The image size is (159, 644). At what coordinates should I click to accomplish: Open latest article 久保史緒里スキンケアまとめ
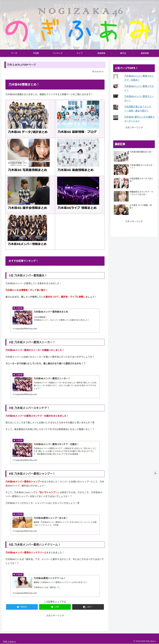point(134,183)
